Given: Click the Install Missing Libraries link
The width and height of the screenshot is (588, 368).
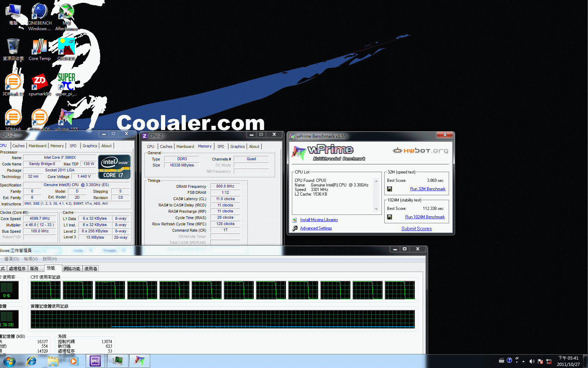Looking at the screenshot, I should [x=319, y=220].
